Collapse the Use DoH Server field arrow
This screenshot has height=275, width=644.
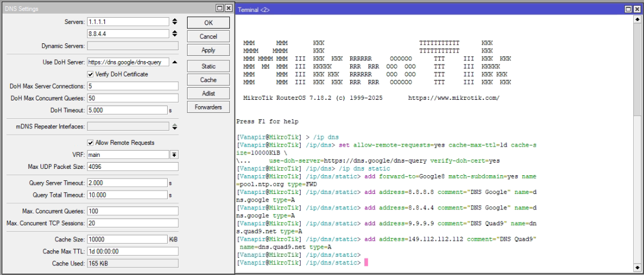pyautogui.click(x=175, y=62)
